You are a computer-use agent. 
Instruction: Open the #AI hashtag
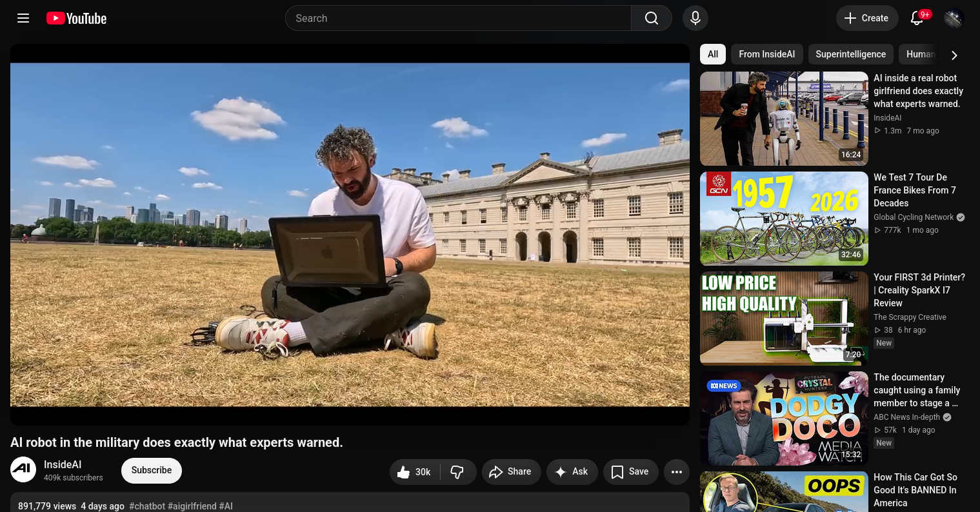point(226,506)
